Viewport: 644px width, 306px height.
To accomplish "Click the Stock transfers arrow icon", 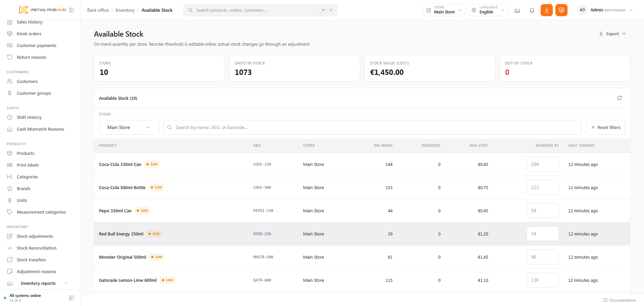I will 10,260.
